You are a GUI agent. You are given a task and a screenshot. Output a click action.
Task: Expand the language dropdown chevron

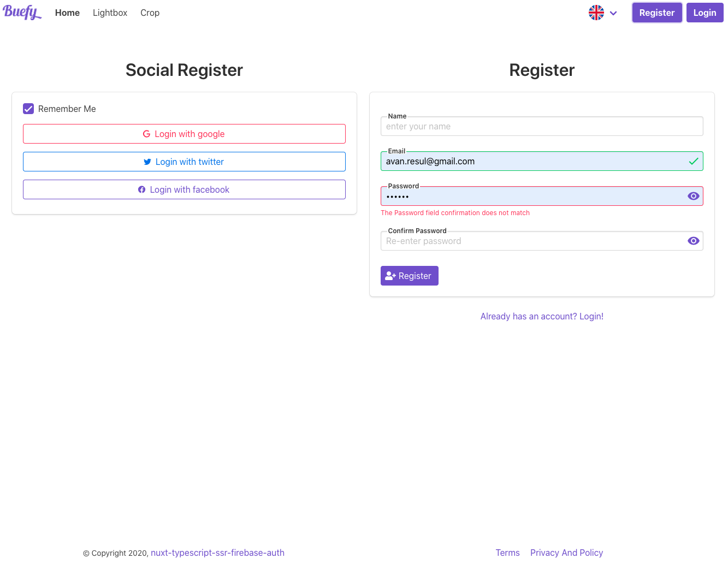pyautogui.click(x=613, y=13)
